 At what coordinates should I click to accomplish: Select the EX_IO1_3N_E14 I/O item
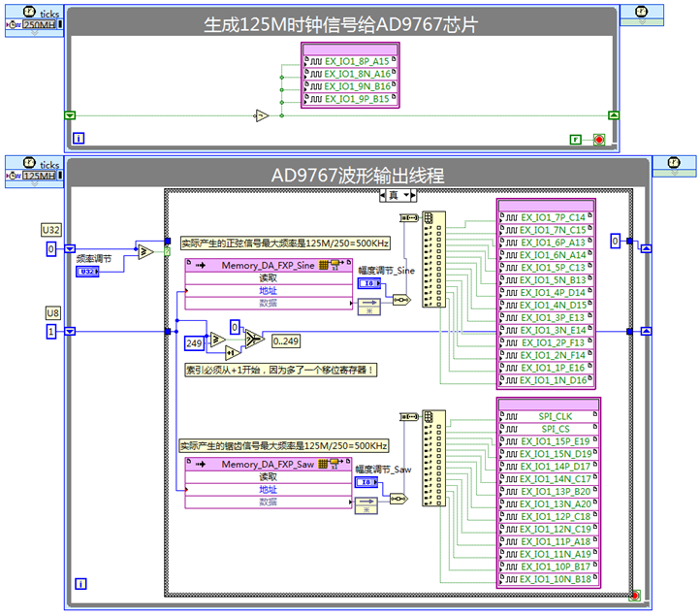(x=546, y=330)
